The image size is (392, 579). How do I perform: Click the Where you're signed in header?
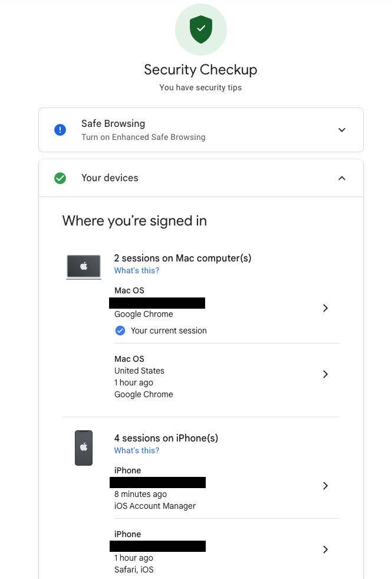(134, 220)
